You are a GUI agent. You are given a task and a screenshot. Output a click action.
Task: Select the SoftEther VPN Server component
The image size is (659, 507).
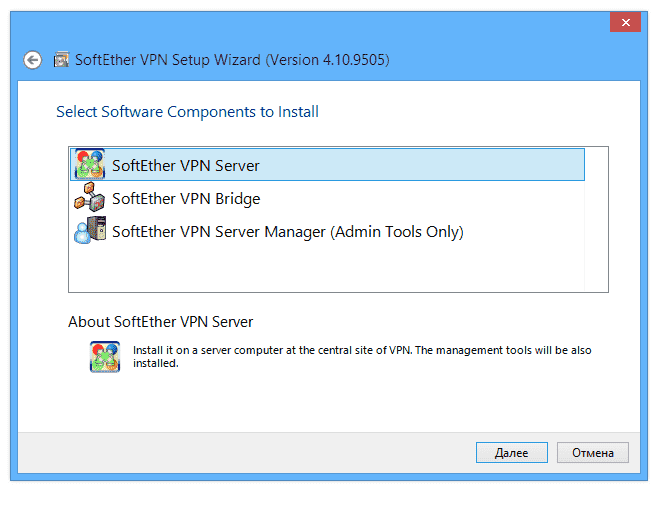point(186,165)
